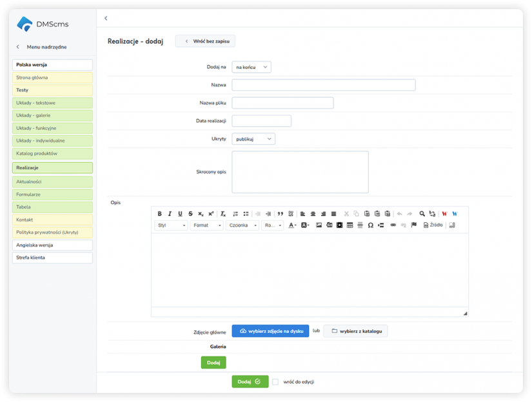Insert a numbered list
532x402 pixels.
click(x=235, y=213)
